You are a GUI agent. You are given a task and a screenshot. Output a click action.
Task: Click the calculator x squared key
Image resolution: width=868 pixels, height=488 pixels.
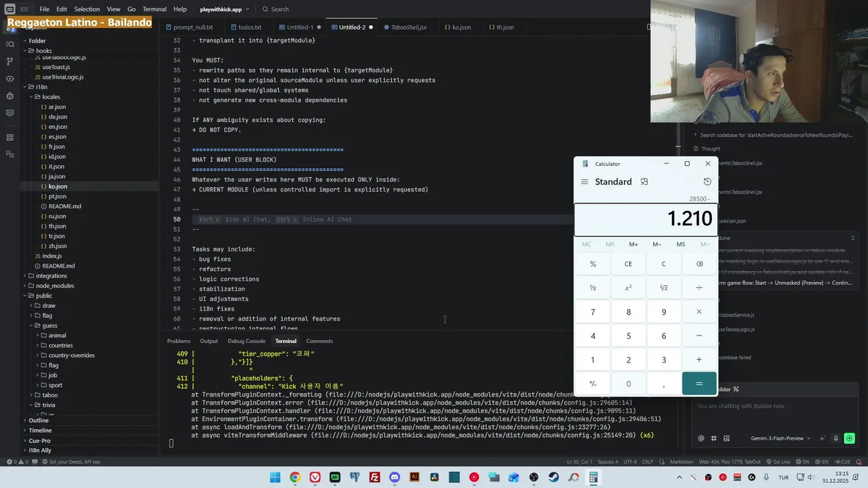pos(628,288)
